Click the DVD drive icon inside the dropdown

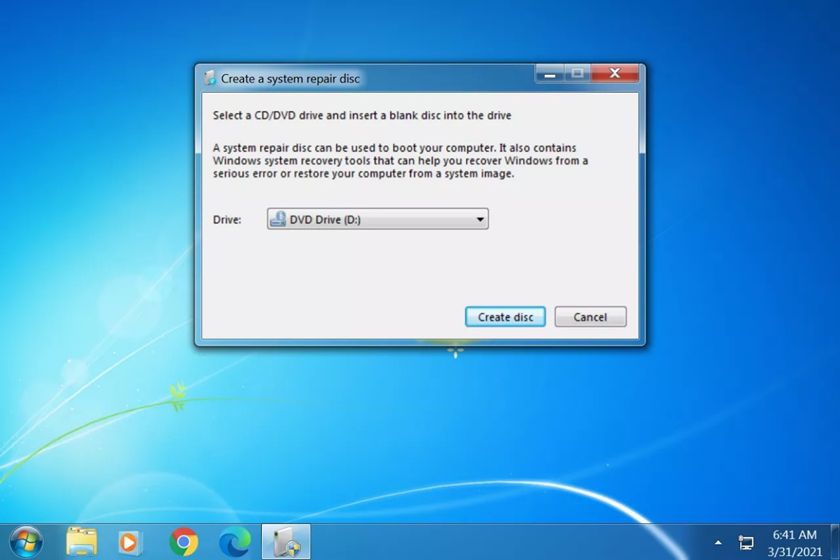(x=278, y=219)
